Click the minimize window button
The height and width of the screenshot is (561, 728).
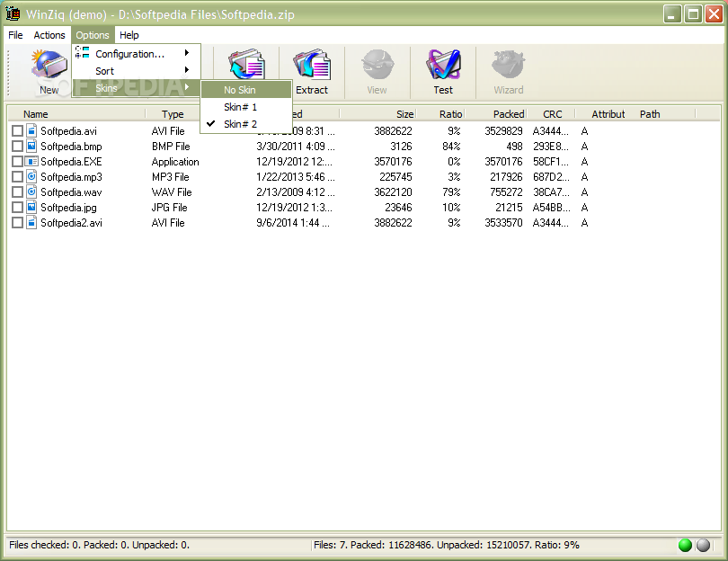pyautogui.click(x=671, y=13)
